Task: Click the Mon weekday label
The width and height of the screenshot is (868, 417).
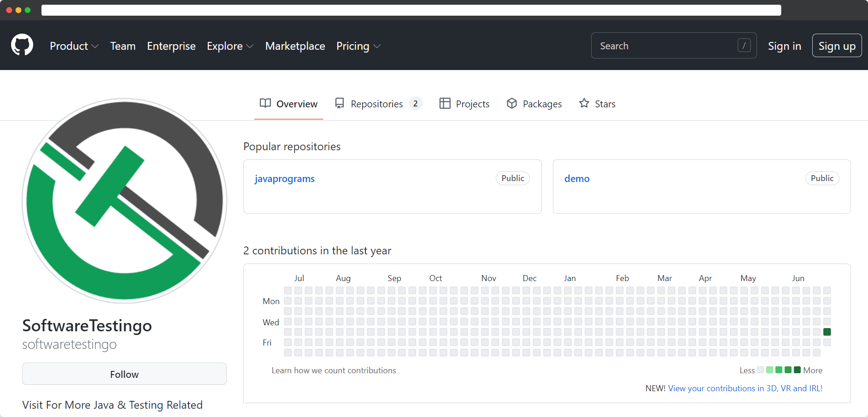Action: [x=271, y=301]
